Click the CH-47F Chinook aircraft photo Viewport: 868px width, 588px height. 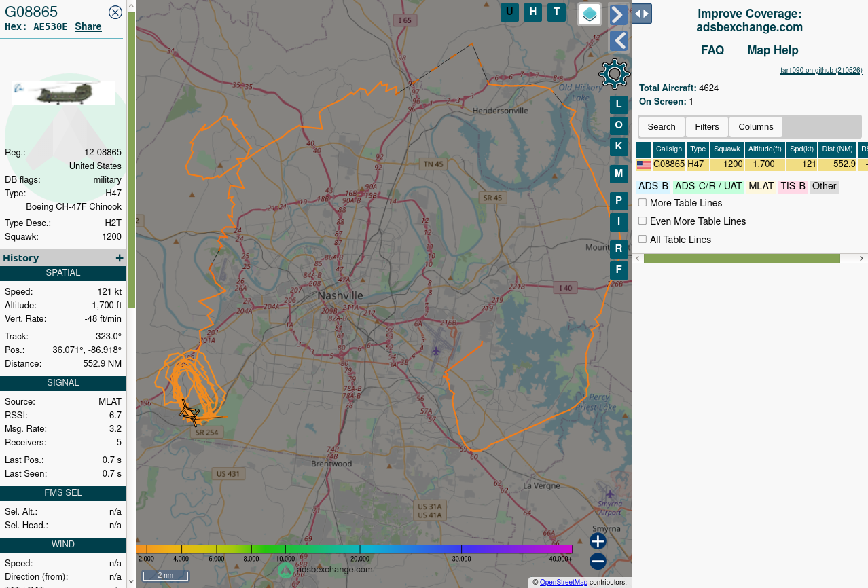[x=63, y=93]
